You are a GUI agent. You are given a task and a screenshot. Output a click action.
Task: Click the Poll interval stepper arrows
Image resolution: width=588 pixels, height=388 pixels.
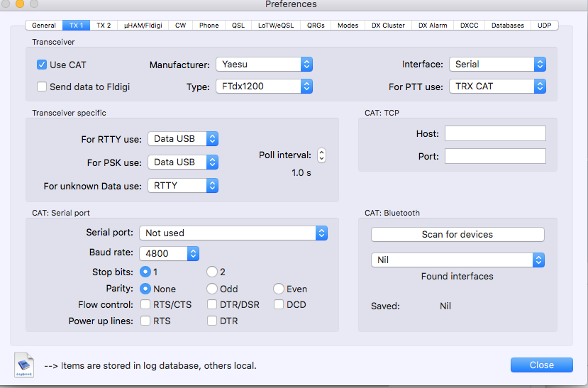click(321, 155)
